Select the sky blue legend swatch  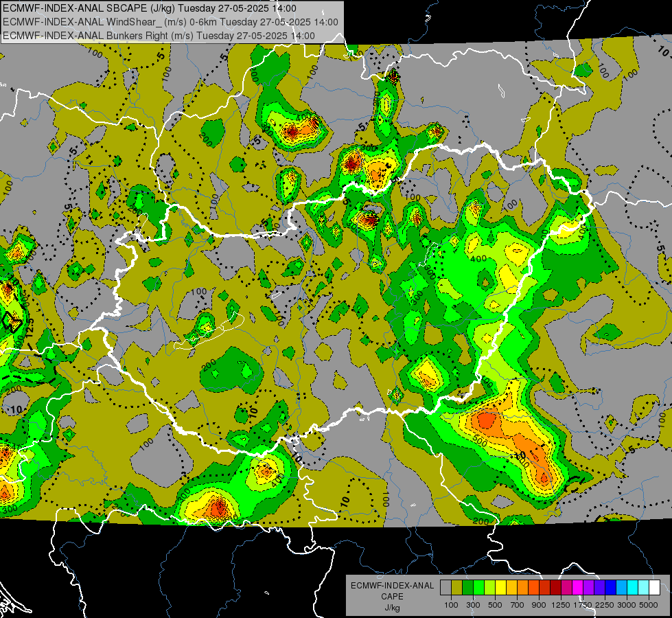622,588
